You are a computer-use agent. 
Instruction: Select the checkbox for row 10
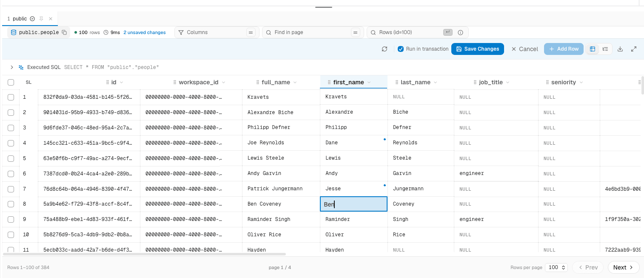tap(11, 235)
